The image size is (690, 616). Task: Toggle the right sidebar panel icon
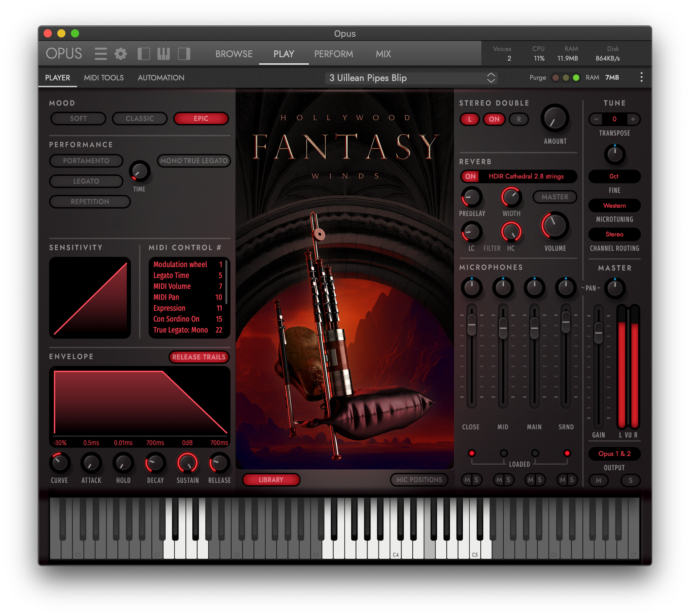[x=184, y=54]
